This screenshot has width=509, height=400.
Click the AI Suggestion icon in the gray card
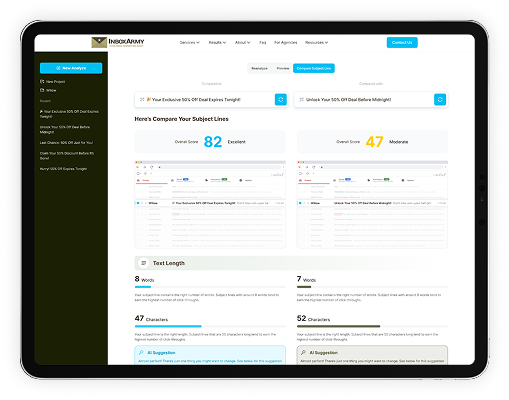coord(303,352)
